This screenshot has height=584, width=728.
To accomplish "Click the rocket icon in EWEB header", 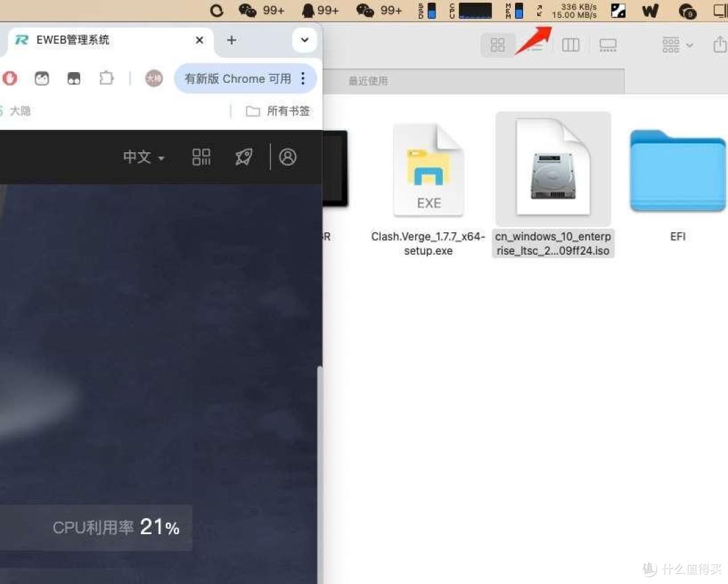I will coord(244,157).
